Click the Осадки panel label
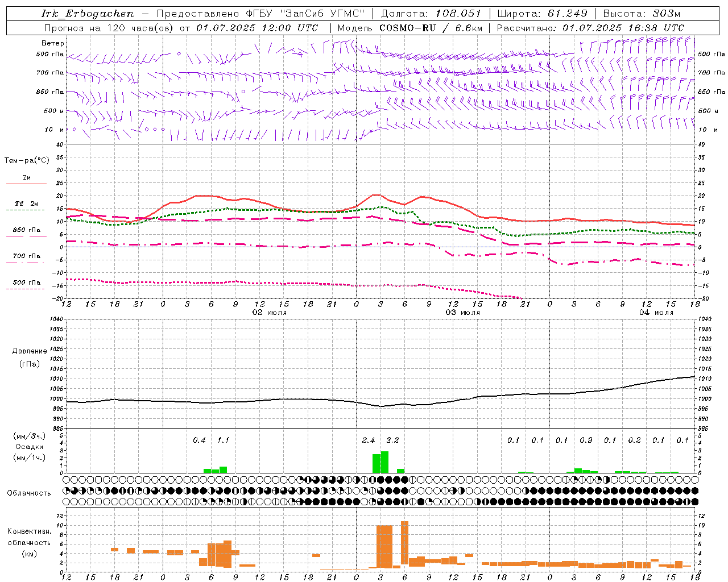The height and width of the screenshot is (582, 728). (x=29, y=447)
